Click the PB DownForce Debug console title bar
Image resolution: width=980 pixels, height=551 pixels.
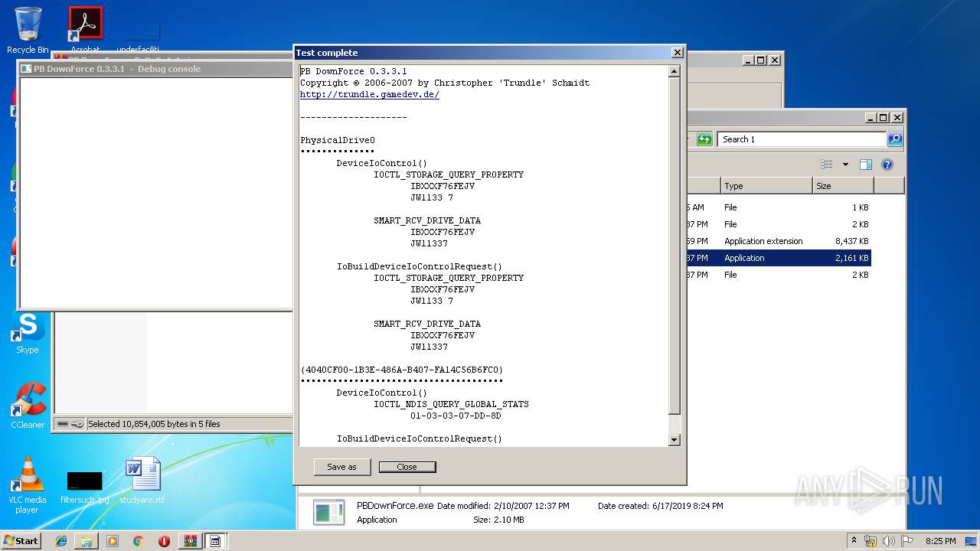pyautogui.click(x=157, y=68)
